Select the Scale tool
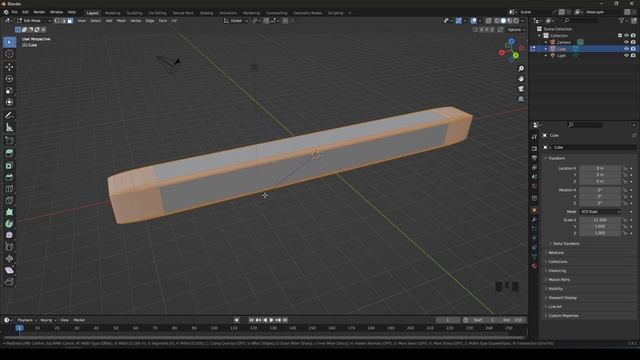This screenshot has width=640, height=360. (x=9, y=91)
